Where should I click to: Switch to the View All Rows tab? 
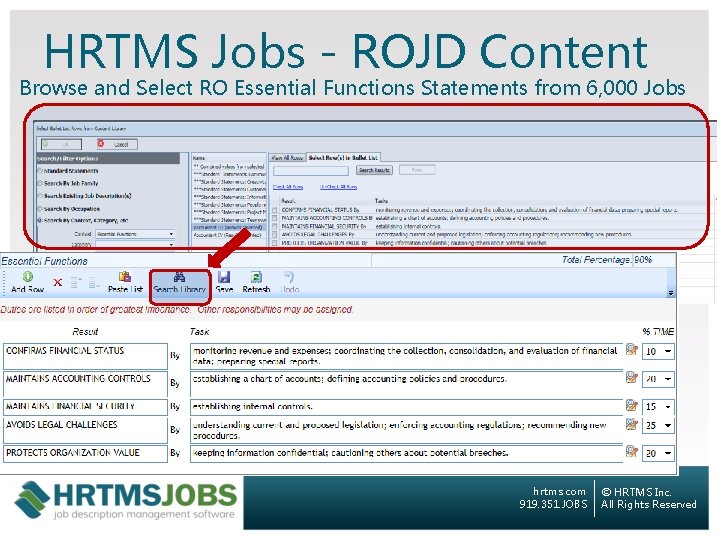tap(287, 158)
